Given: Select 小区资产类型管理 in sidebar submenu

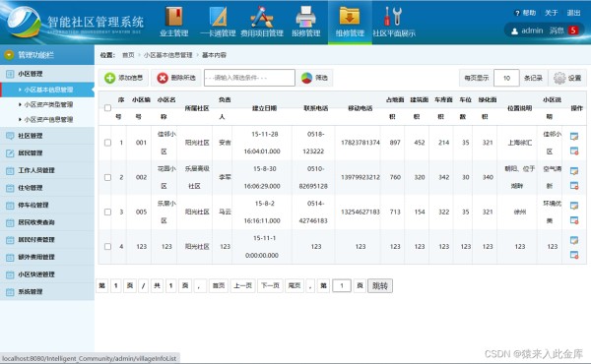Looking at the screenshot, I should (x=47, y=104).
